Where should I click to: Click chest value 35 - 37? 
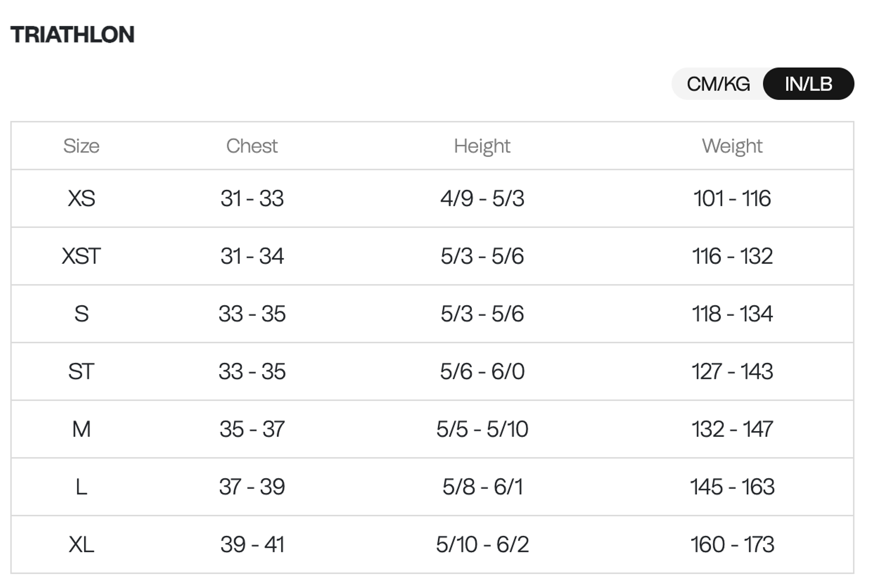(x=252, y=429)
